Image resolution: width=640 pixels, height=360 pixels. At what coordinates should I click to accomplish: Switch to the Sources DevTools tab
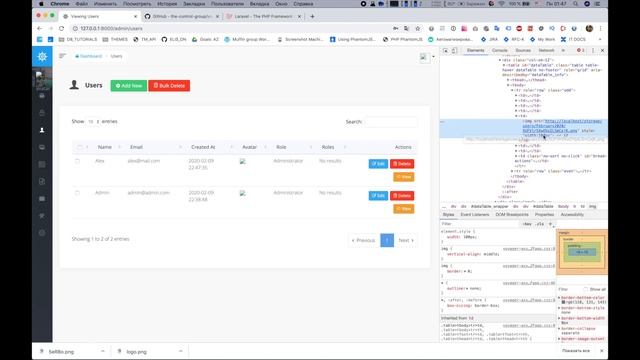pos(523,51)
